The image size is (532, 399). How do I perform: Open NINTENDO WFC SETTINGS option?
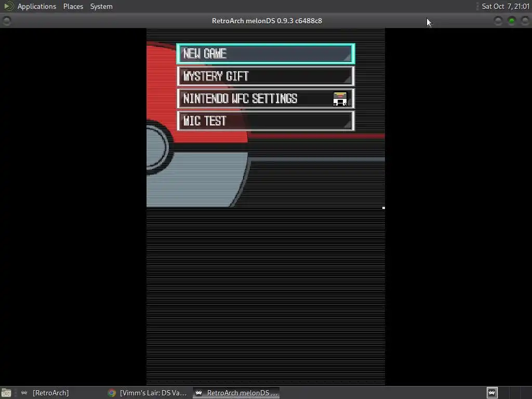point(265,98)
